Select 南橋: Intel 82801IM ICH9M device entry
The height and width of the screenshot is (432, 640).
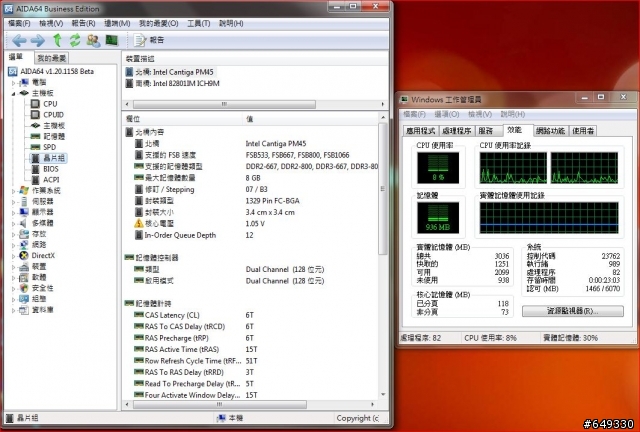173,83
